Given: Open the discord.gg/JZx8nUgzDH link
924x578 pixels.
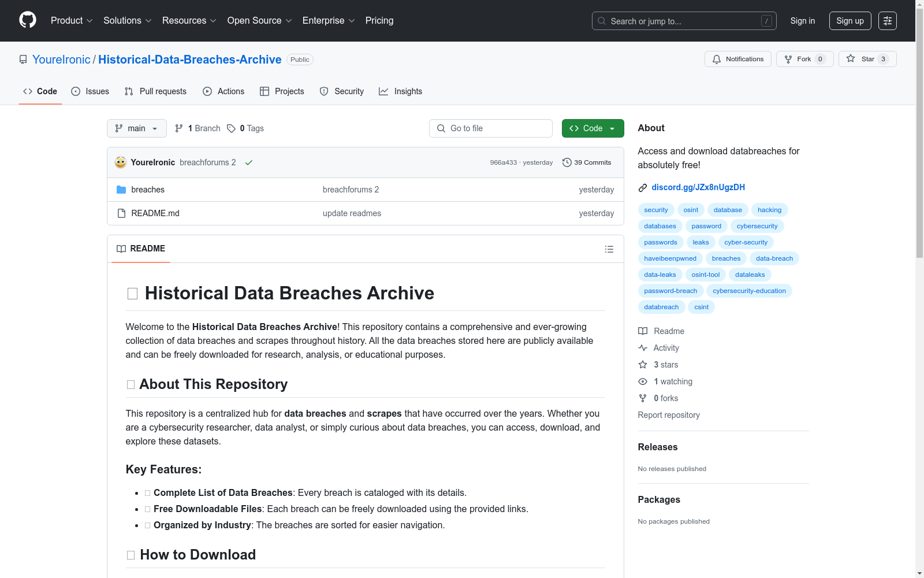Looking at the screenshot, I should (698, 187).
